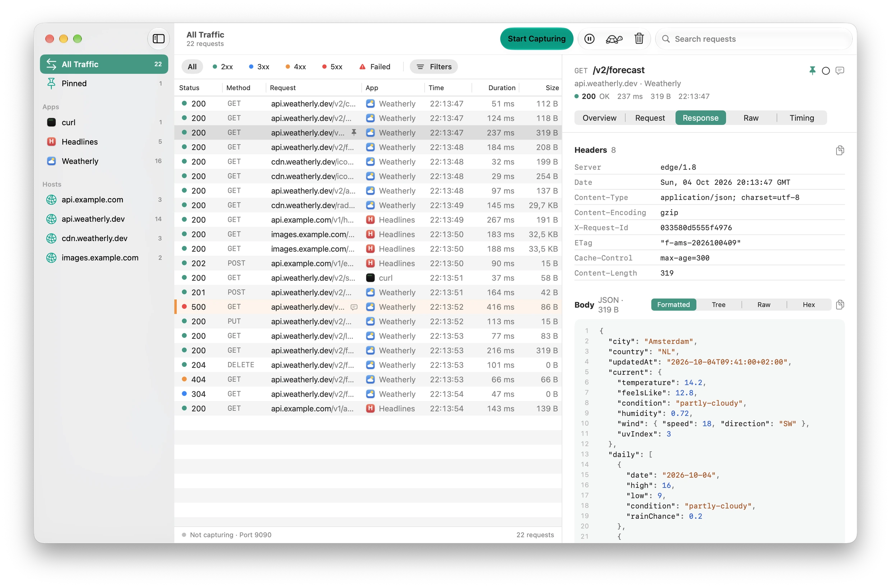Toggle the turtle throttling icon
This screenshot has height=588, width=891.
tap(614, 39)
